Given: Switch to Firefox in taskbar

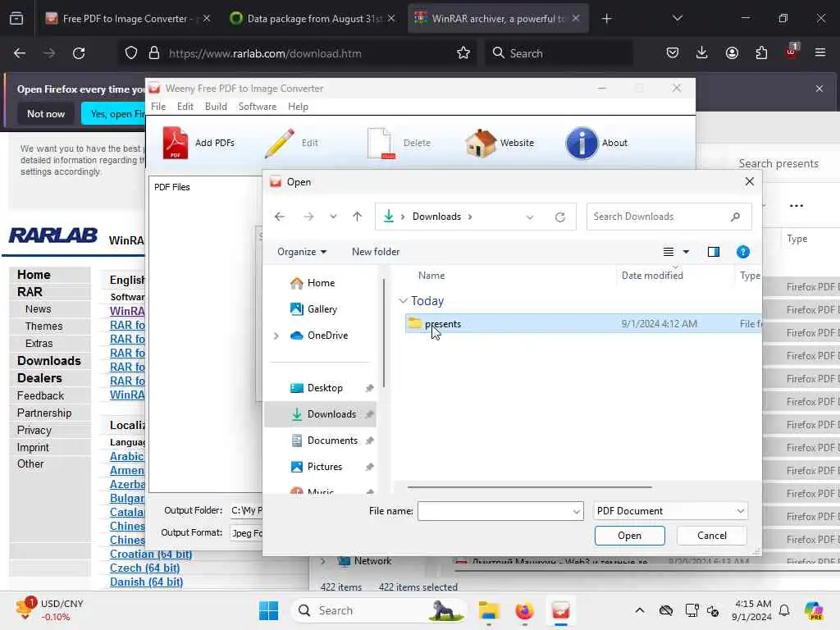Looking at the screenshot, I should coord(524,610).
